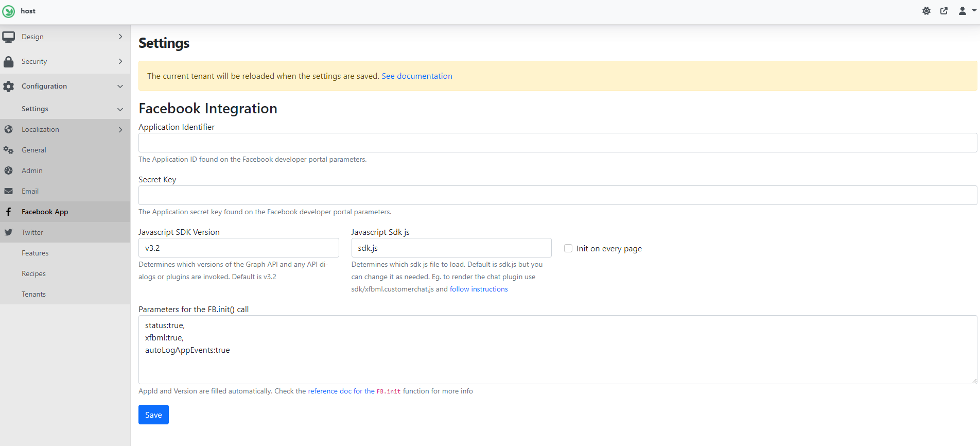Click the Localization globe icon
The width and height of the screenshot is (980, 446).
point(8,129)
